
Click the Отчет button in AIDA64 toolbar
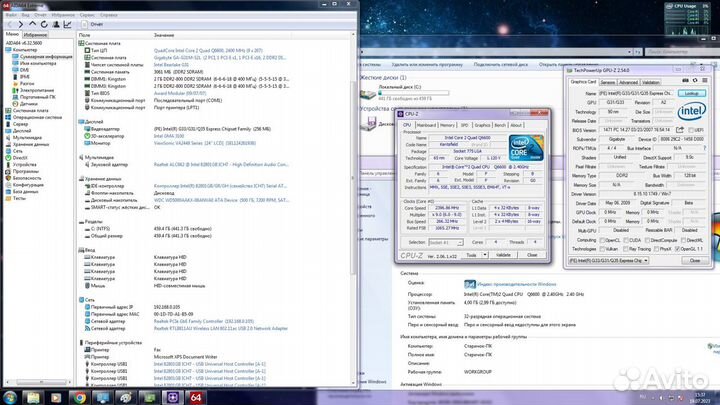coord(93,24)
